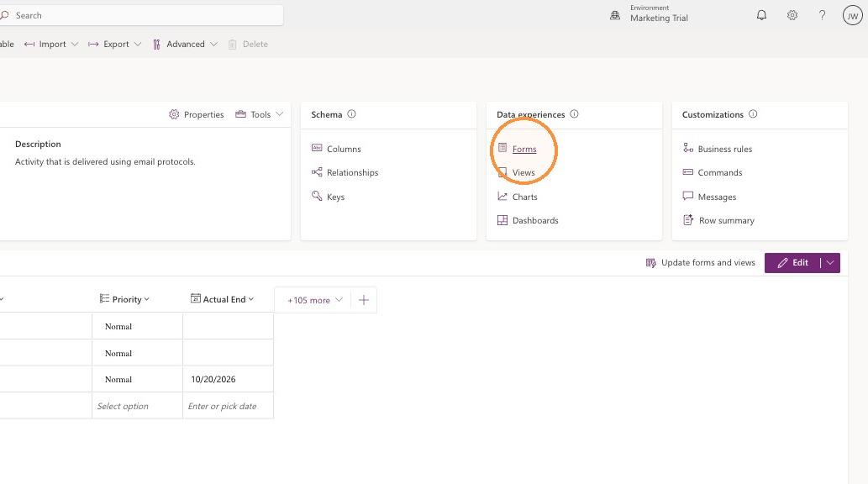Image resolution: width=868 pixels, height=484 pixels.
Task: Expand the Advanced menu
Action: click(185, 45)
